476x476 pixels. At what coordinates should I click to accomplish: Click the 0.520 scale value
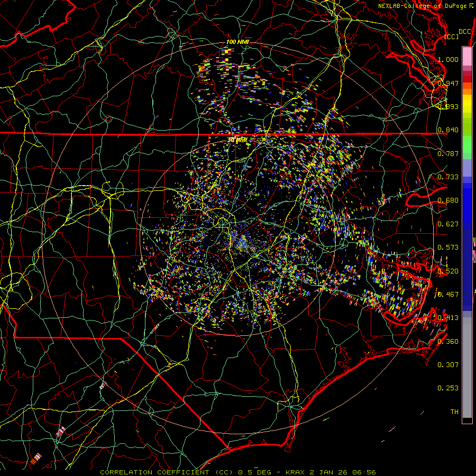[x=448, y=271]
